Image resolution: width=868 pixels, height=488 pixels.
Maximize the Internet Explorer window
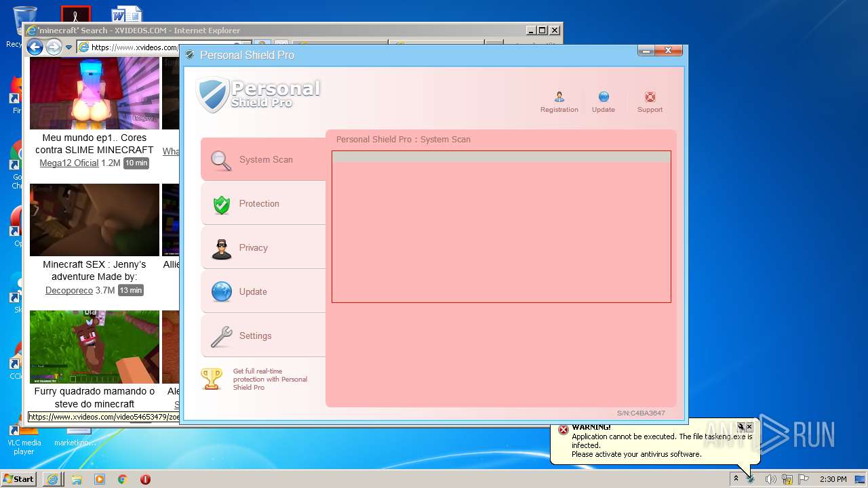tap(542, 30)
